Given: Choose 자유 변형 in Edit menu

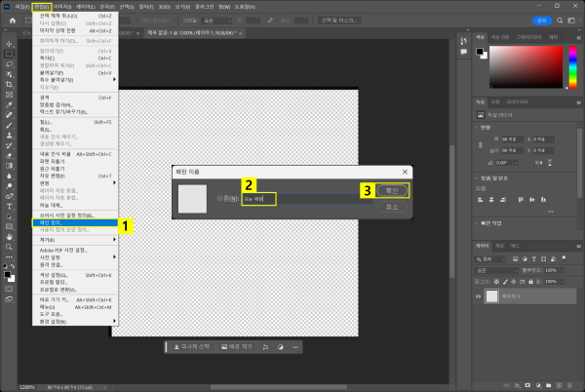Looking at the screenshot, I should [75, 176].
